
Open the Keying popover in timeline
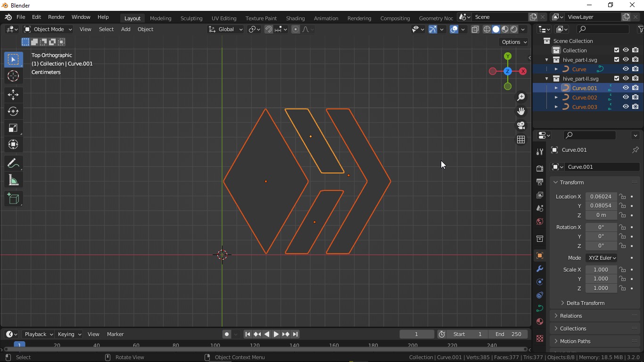tap(69, 334)
